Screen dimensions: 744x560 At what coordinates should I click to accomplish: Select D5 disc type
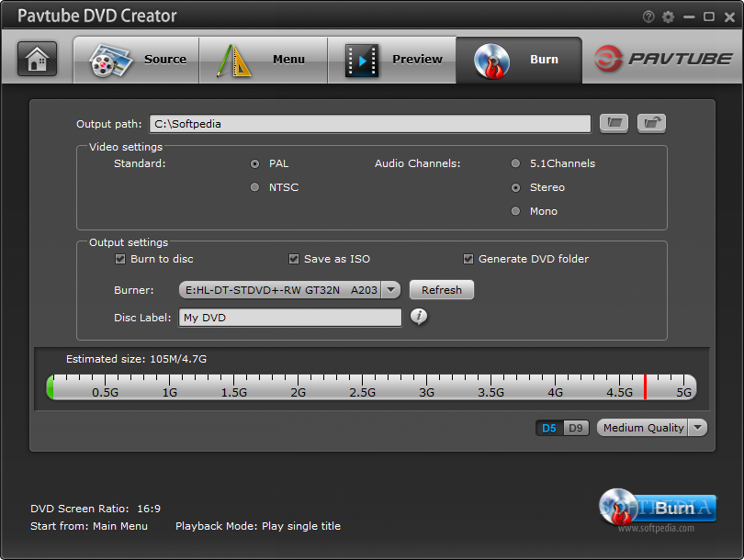(x=549, y=428)
